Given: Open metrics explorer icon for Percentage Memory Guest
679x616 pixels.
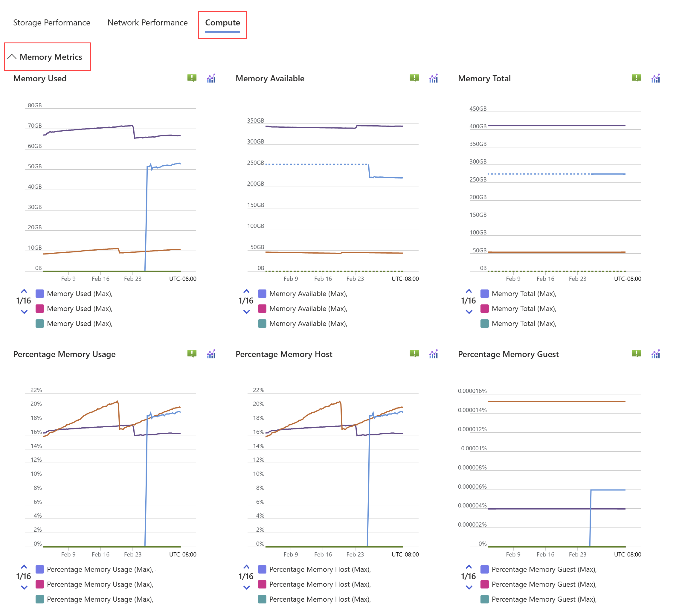Looking at the screenshot, I should tap(655, 354).
